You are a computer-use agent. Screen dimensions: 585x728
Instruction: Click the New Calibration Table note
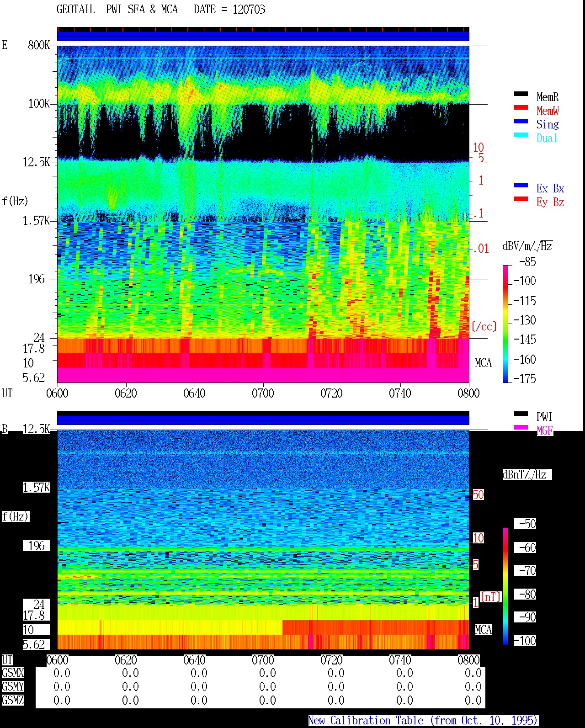coord(423,720)
